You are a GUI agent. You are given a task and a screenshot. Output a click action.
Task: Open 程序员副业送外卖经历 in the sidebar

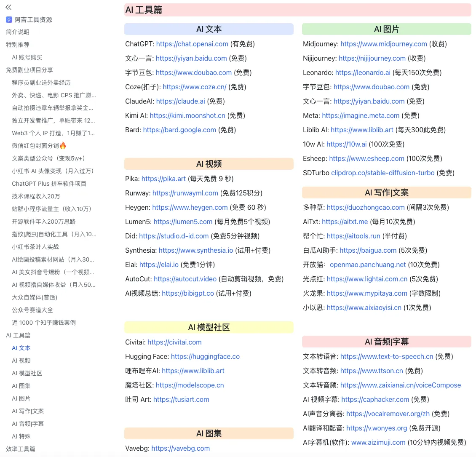[41, 83]
